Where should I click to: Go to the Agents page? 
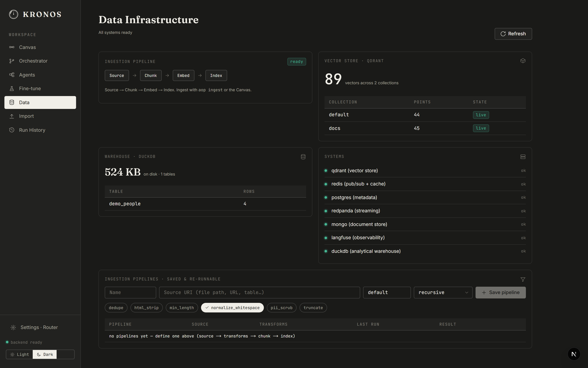pyautogui.click(x=40, y=75)
